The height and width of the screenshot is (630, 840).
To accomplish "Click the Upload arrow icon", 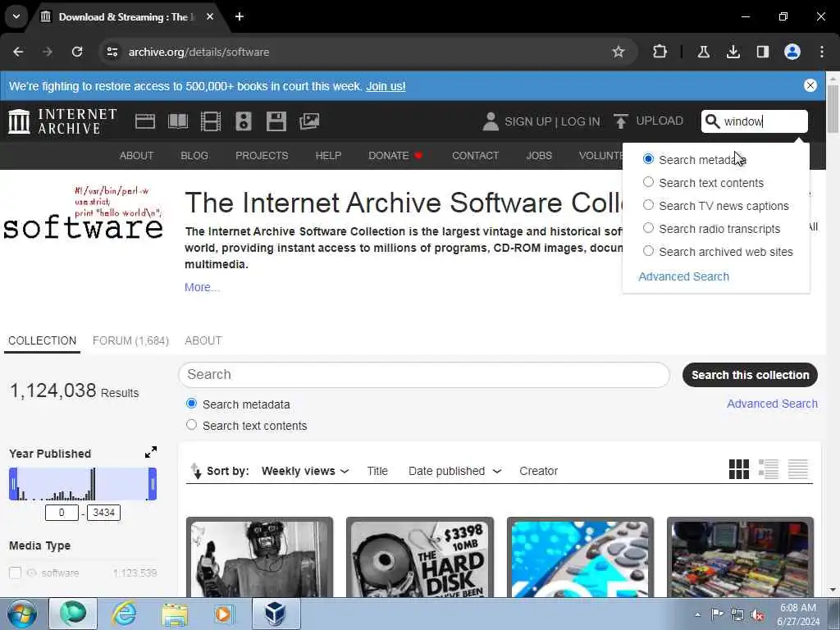I will click(x=620, y=121).
